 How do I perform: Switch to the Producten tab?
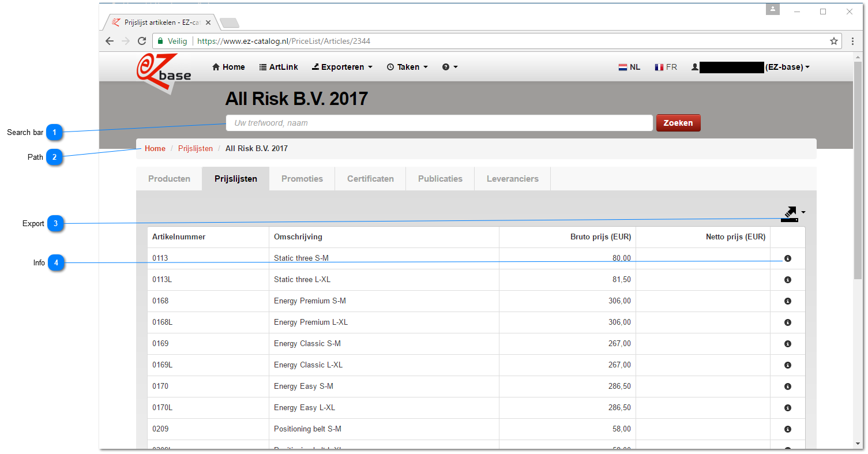point(169,179)
